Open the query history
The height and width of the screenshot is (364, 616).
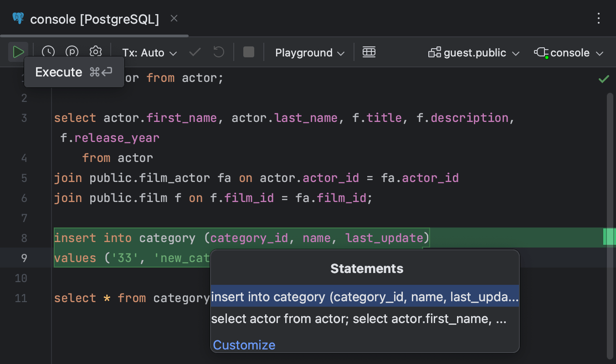tap(48, 52)
